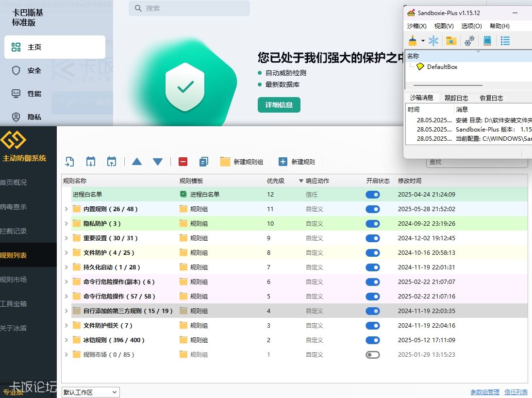Open the 信任列表 link
The image size is (532, 398).
(515, 392)
